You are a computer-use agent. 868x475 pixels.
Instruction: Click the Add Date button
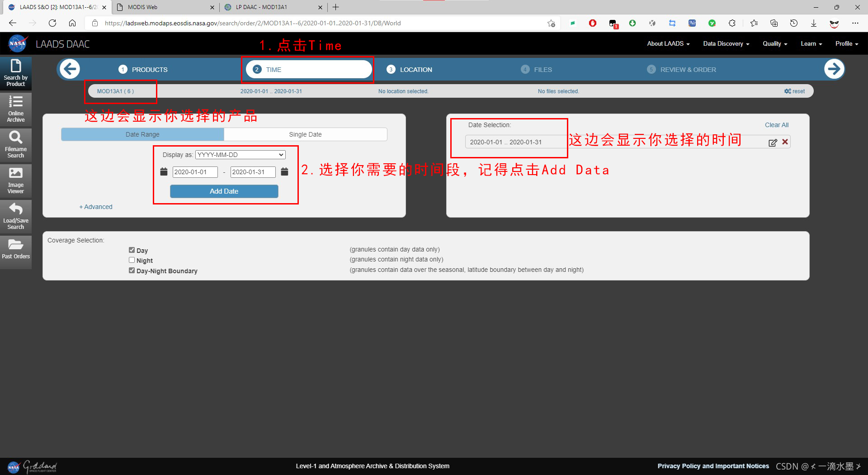(224, 191)
